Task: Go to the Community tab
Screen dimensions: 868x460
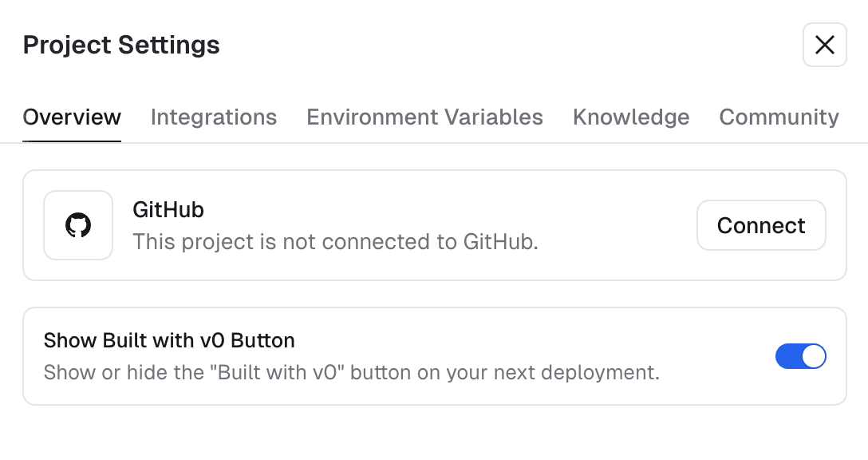Action: 779,117
